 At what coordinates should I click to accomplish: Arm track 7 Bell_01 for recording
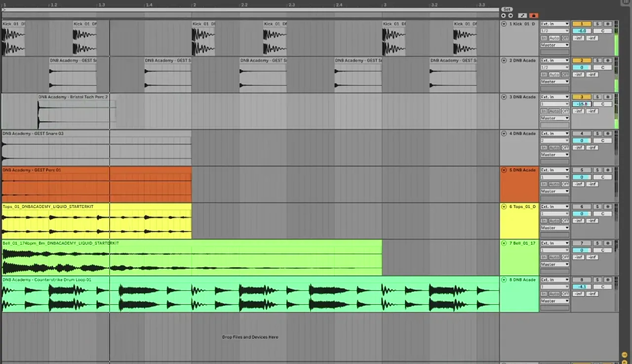coord(608,243)
